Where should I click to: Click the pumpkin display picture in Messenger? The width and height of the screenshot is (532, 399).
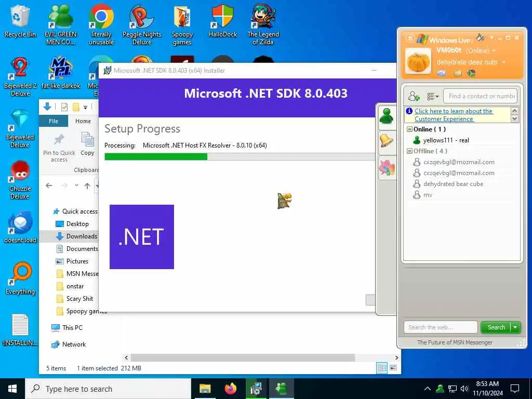click(x=418, y=61)
